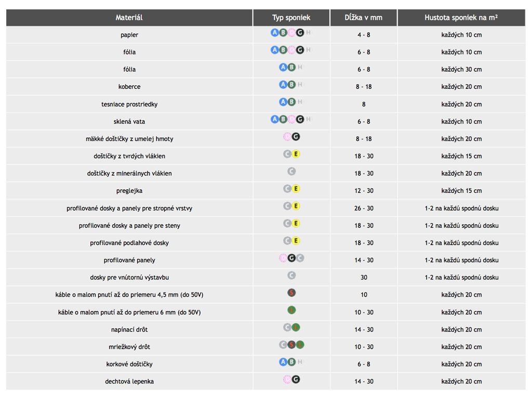Click yellow E icon in profilované podlahové dosky row
This screenshot has width=532, height=399.
tap(296, 241)
